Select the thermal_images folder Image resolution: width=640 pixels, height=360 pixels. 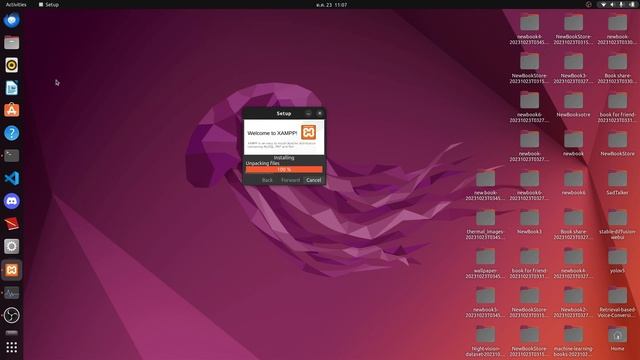click(485, 224)
